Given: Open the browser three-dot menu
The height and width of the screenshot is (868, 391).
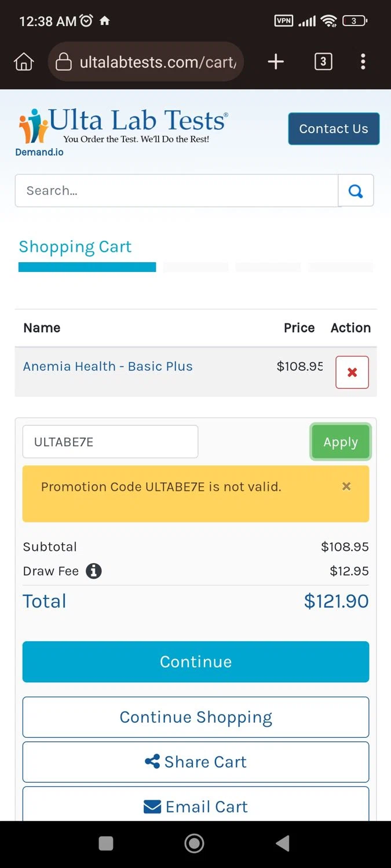Looking at the screenshot, I should 363,61.
